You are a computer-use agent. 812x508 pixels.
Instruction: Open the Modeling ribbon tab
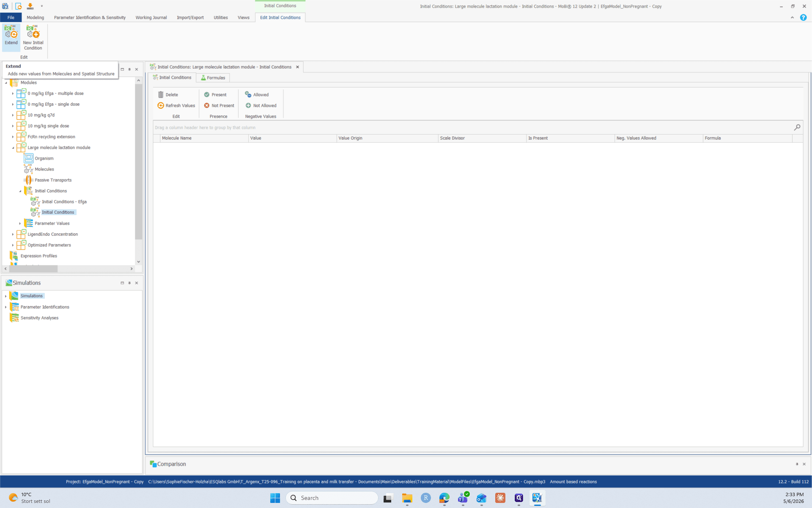coord(35,17)
